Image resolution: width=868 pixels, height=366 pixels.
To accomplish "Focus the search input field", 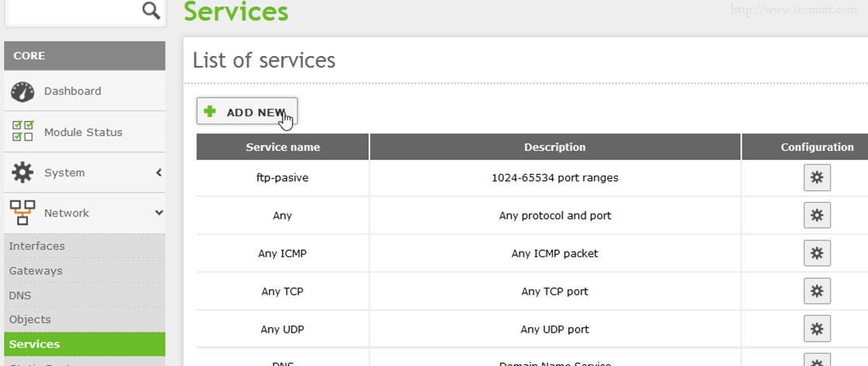I will (70, 11).
